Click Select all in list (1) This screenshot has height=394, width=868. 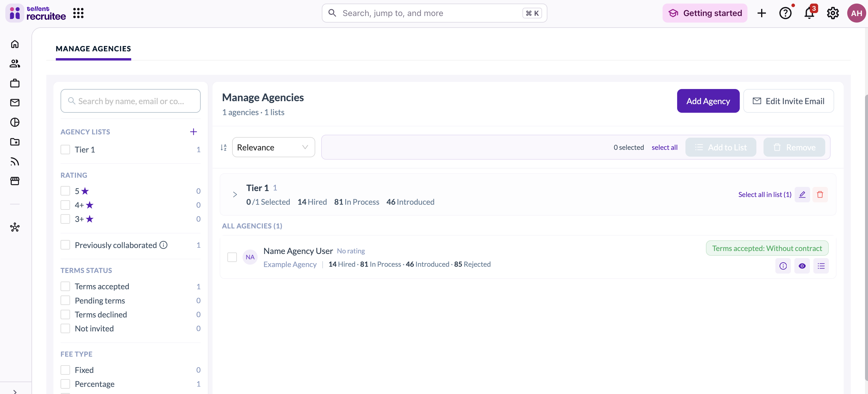pyautogui.click(x=765, y=194)
